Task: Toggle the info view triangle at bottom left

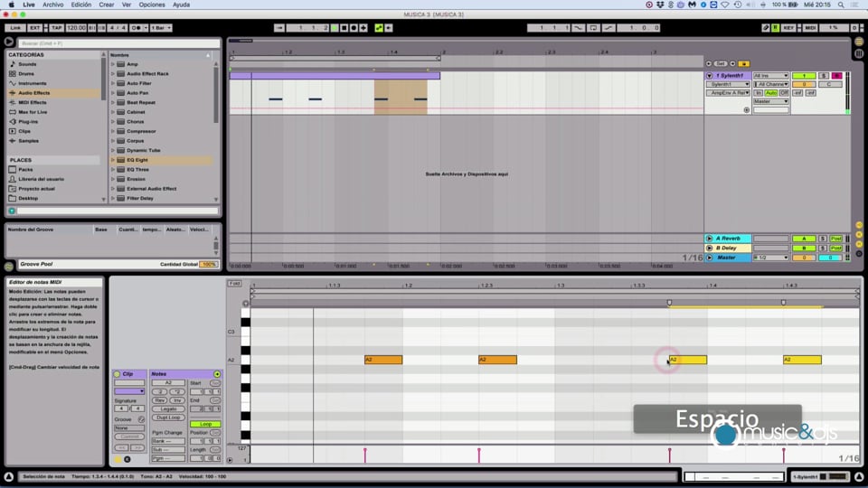Action: (9, 476)
